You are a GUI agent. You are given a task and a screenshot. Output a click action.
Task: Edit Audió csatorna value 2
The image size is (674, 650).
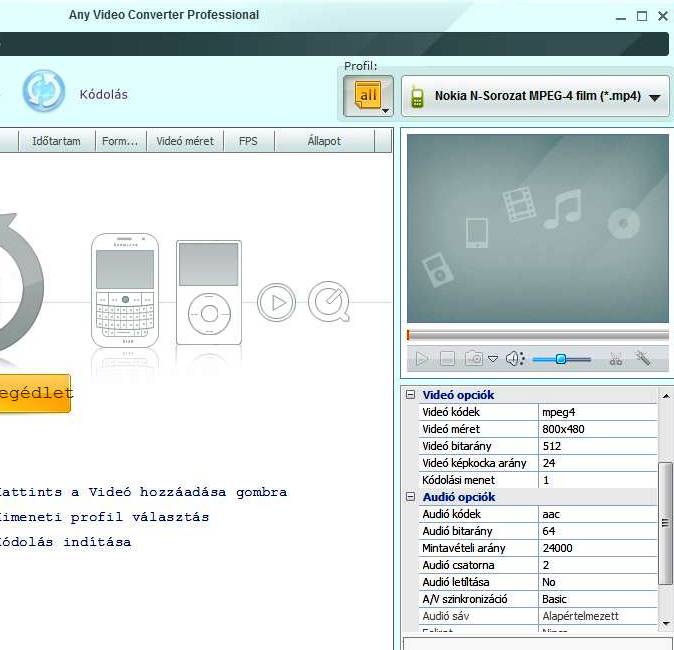pos(598,565)
